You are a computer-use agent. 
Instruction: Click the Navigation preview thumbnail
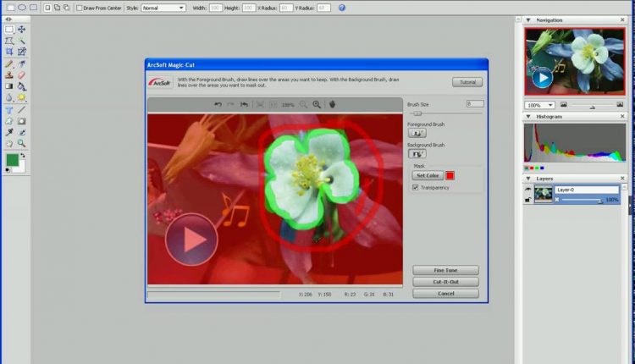pyautogui.click(x=575, y=62)
